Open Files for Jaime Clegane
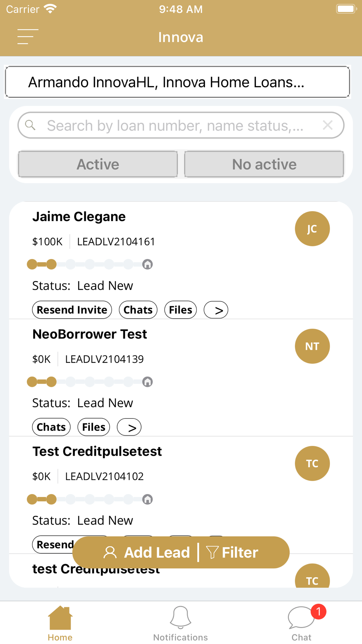Viewport: 362px width, 644px height. click(x=181, y=310)
